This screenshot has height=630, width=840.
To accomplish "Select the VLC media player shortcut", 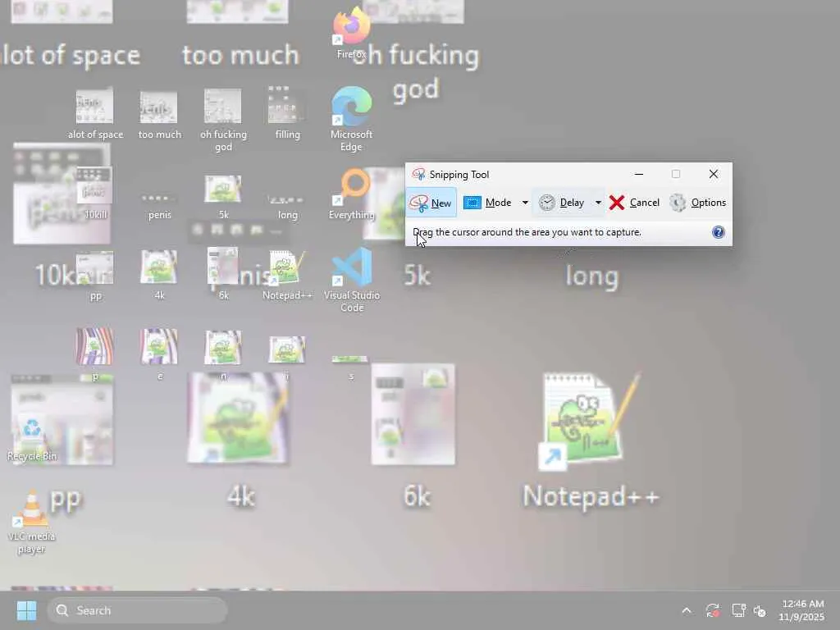I will click(32, 522).
